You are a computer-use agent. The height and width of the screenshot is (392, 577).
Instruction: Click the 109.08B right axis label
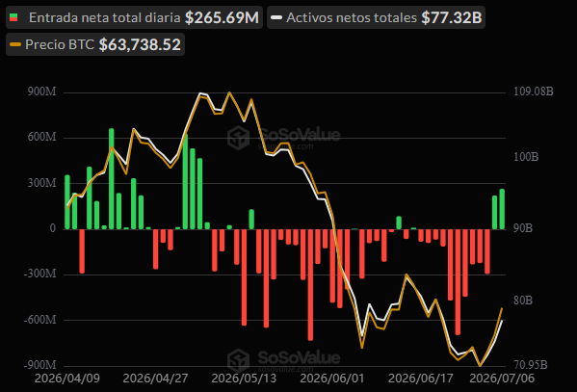coord(534,91)
